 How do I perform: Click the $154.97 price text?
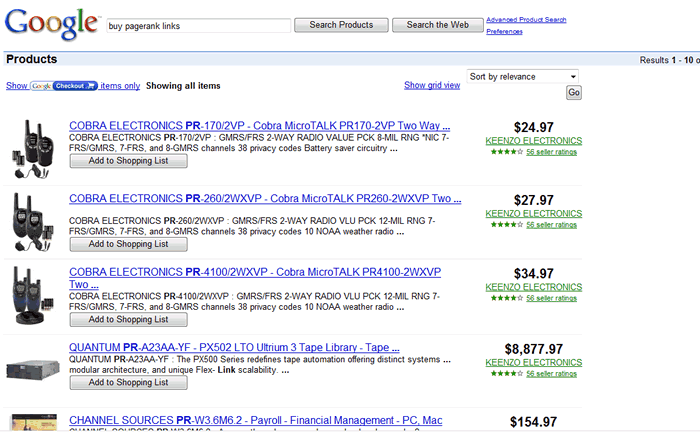pos(533,422)
